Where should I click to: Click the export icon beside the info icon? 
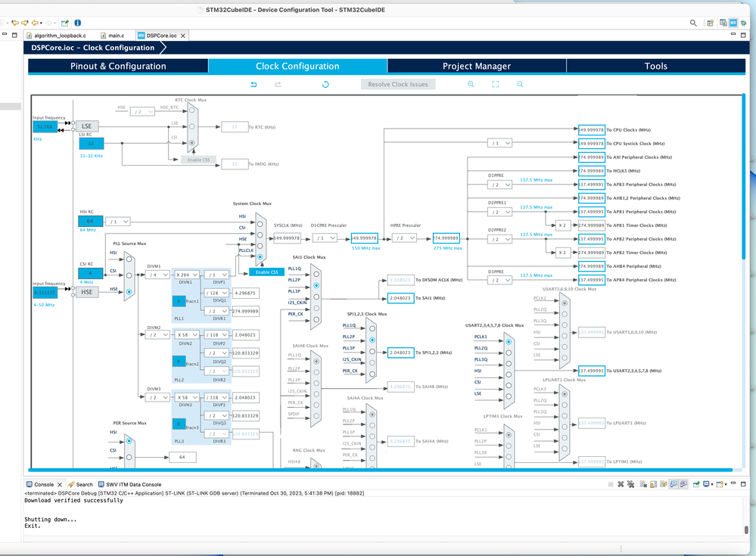[x=64, y=23]
